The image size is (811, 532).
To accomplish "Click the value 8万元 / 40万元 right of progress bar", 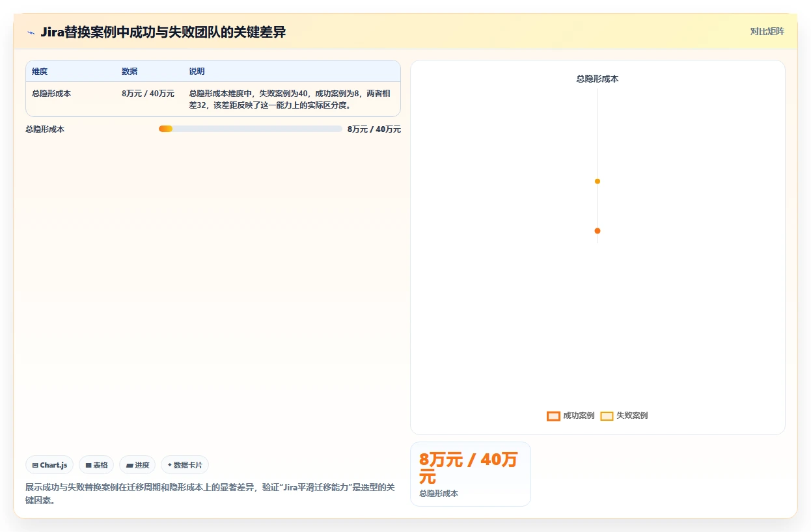I will click(x=374, y=129).
